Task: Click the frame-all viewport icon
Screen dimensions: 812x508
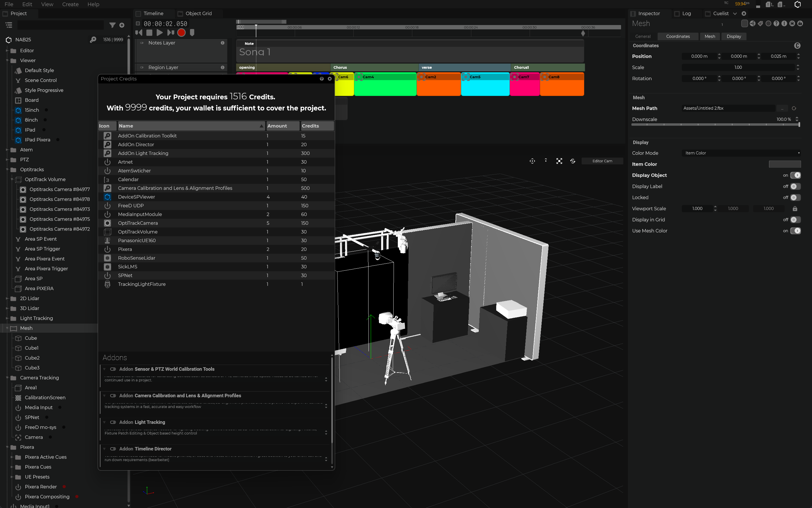Action: pos(559,161)
